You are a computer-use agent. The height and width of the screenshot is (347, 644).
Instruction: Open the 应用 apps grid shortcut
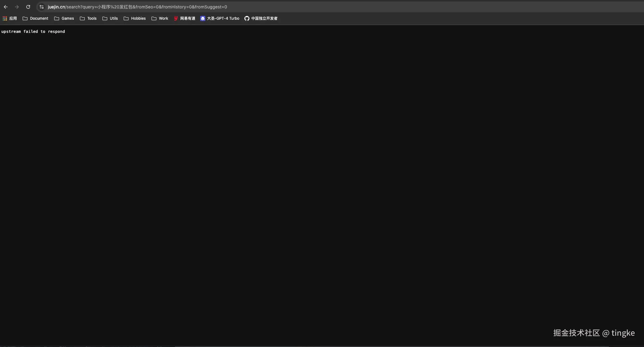coord(10,18)
